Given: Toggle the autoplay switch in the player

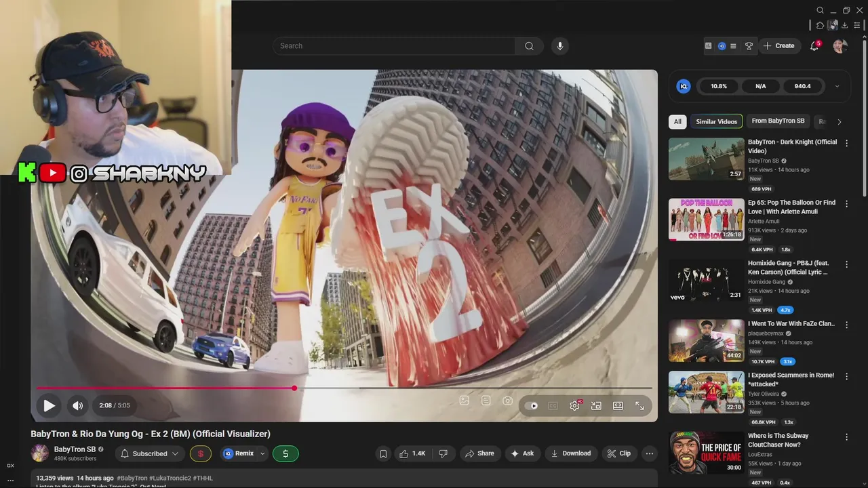Looking at the screenshot, I should point(532,406).
